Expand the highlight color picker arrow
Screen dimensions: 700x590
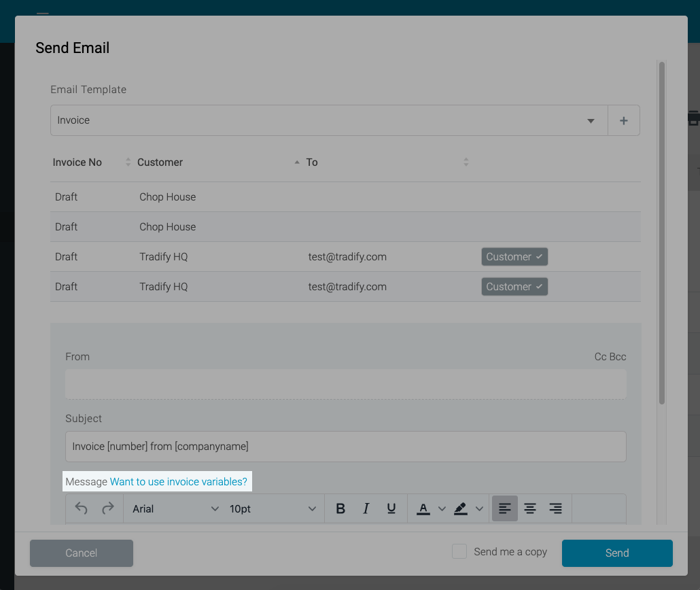coord(479,508)
